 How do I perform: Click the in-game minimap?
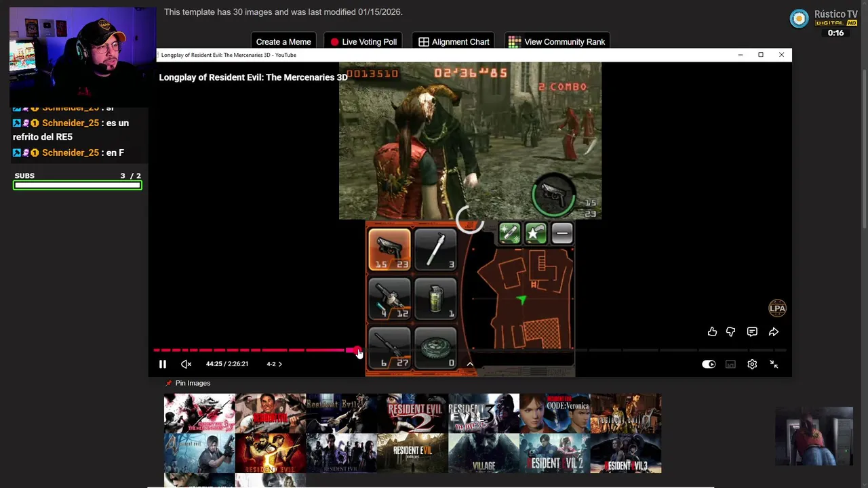pyautogui.click(x=523, y=298)
